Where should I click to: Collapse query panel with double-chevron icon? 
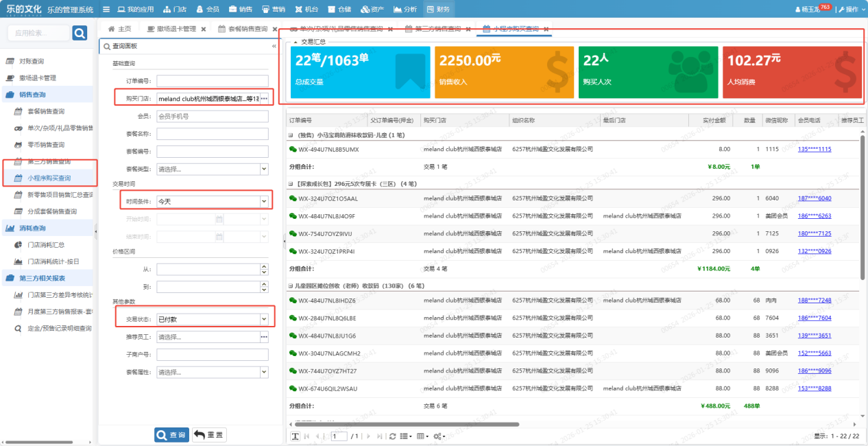coord(274,46)
